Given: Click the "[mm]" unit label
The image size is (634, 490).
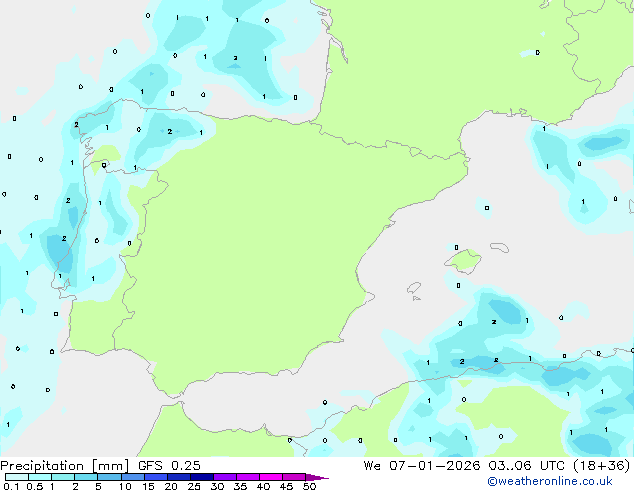Looking at the screenshot, I should tap(110, 466).
